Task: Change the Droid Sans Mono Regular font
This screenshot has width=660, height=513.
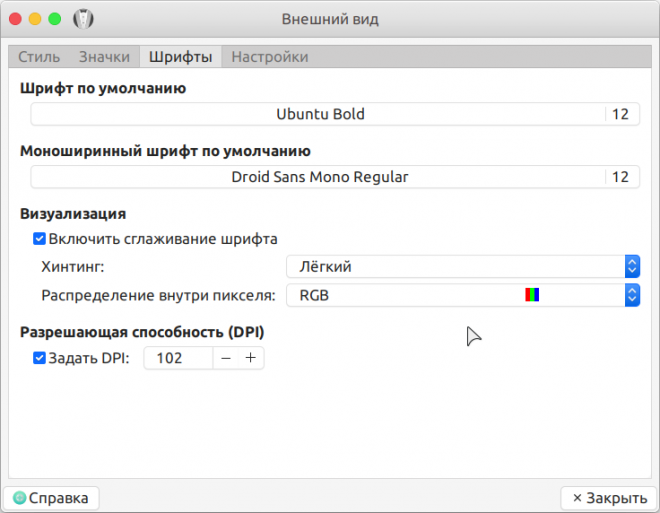Action: pos(320,177)
